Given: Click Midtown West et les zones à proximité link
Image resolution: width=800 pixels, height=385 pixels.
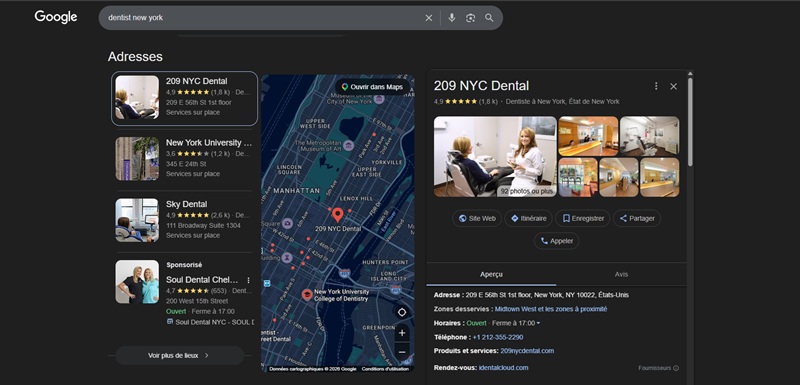Looking at the screenshot, I should point(551,309).
